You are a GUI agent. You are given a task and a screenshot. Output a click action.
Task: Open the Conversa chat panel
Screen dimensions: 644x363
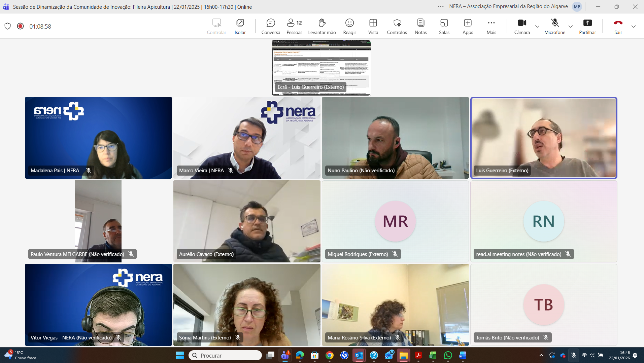coord(270,26)
